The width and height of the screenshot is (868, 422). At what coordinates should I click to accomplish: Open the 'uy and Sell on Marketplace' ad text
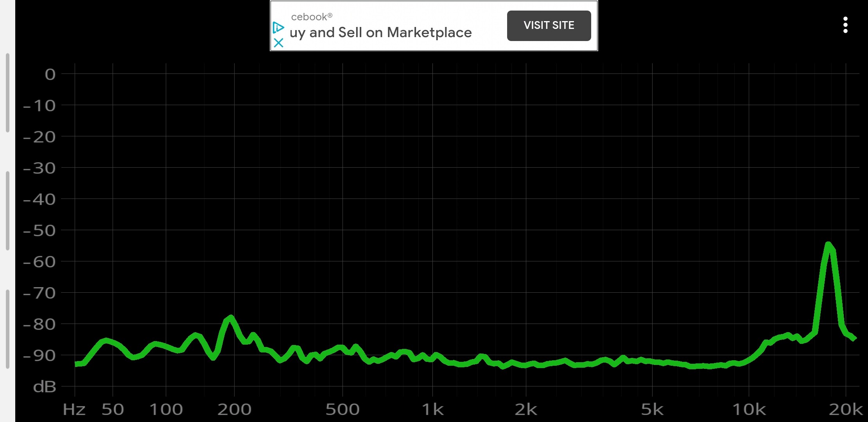[380, 32]
